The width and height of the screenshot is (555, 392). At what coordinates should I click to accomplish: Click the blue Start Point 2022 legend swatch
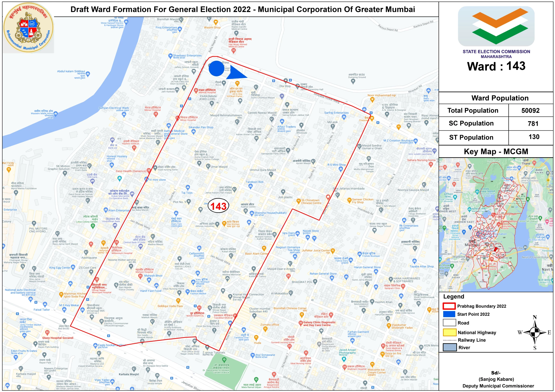[449, 314]
